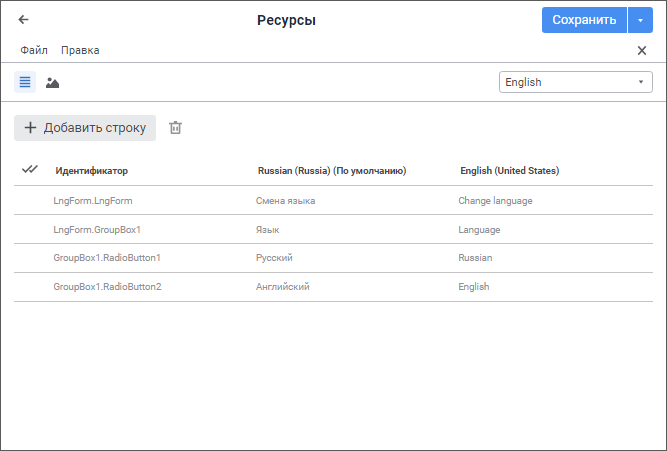667x451 pixels.
Task: Switch to image resources view
Action: (x=52, y=82)
